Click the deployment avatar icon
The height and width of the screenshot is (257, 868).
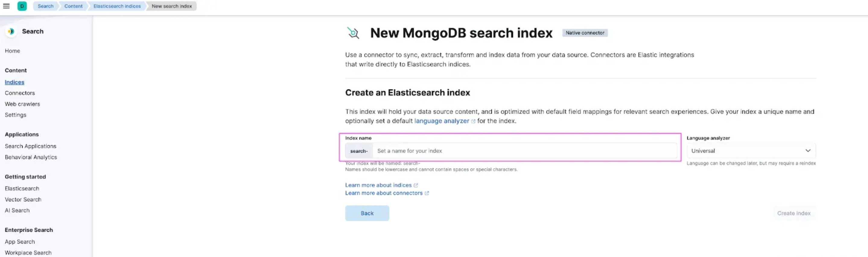[22, 6]
